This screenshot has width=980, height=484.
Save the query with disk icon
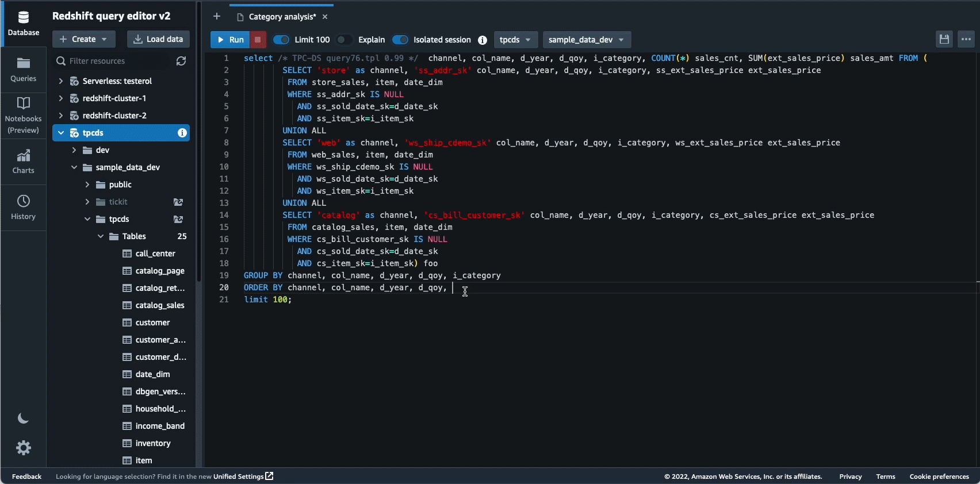[944, 40]
